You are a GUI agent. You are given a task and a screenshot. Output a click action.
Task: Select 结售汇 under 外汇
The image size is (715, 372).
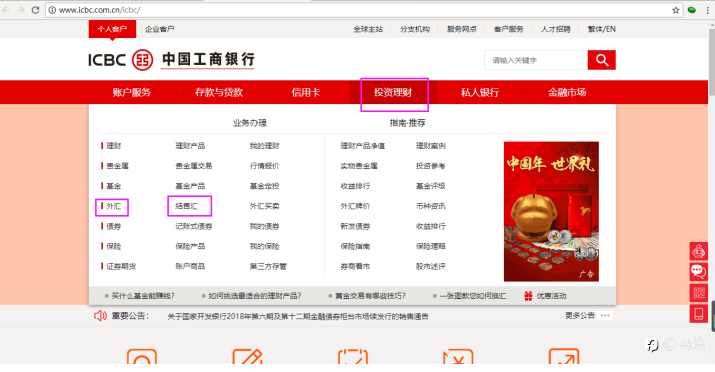pos(187,206)
